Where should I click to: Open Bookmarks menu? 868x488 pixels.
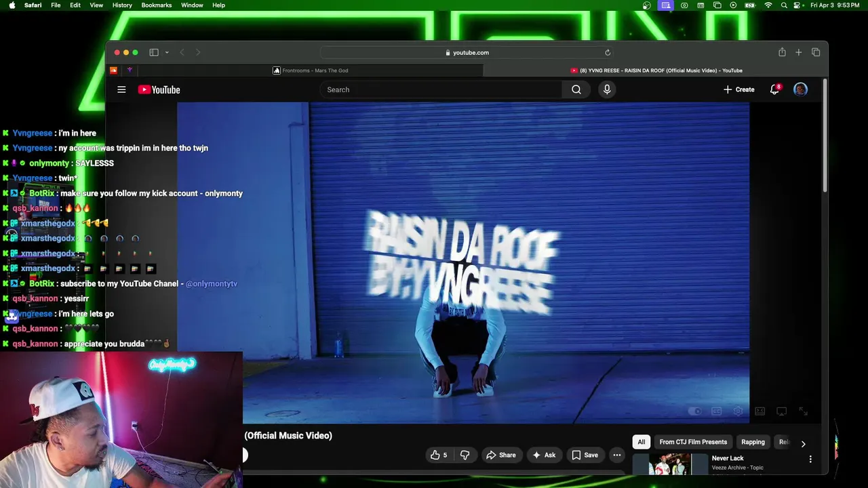[156, 5]
